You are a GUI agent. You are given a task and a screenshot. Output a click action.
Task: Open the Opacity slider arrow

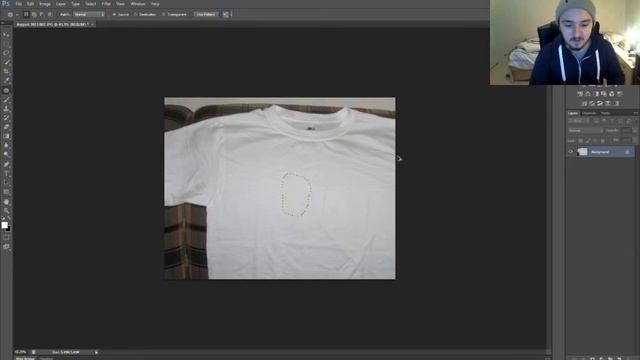click(634, 131)
